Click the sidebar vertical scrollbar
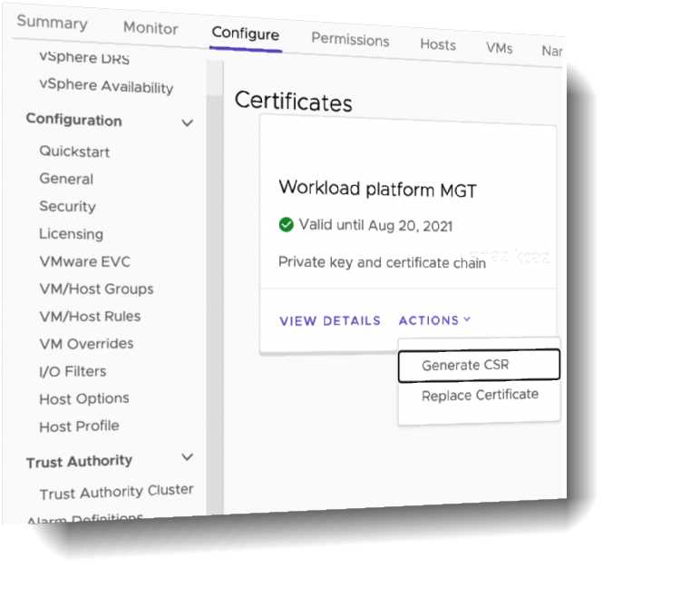700x597 pixels. click(215, 272)
